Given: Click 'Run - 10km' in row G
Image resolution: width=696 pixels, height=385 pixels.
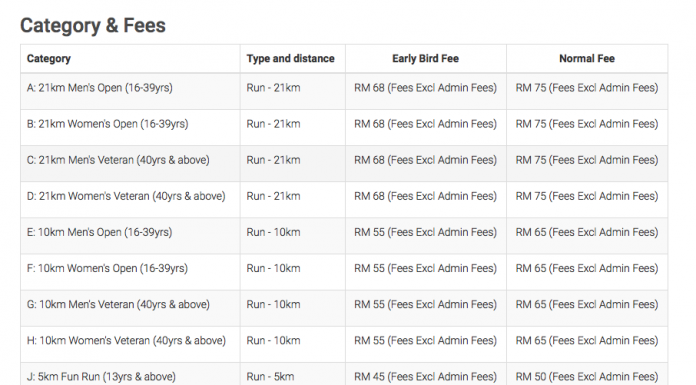Looking at the screenshot, I should tap(273, 304).
